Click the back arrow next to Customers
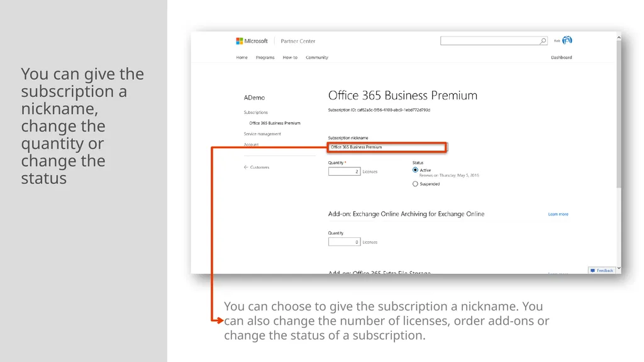Viewport: 644px width, 362px height. point(246,167)
